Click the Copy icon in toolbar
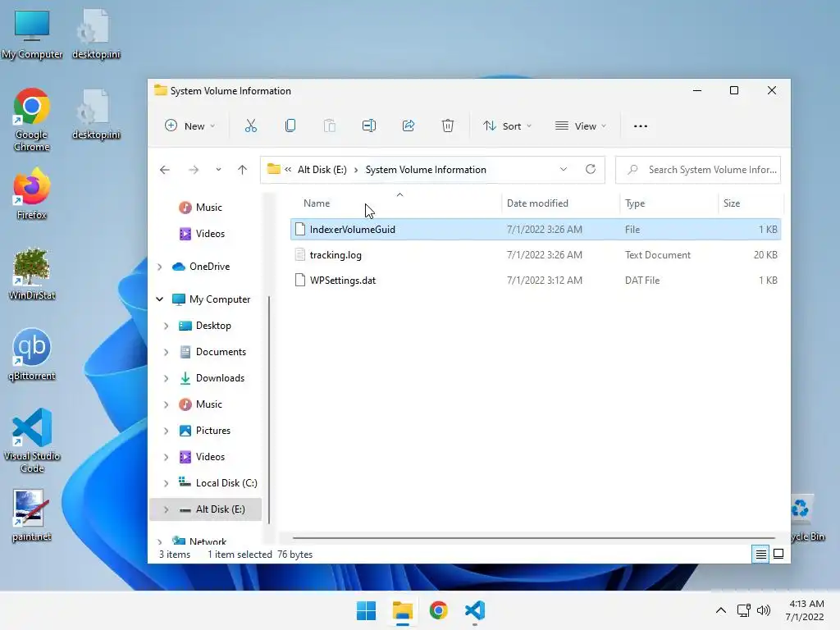The height and width of the screenshot is (630, 840). pyautogui.click(x=290, y=126)
